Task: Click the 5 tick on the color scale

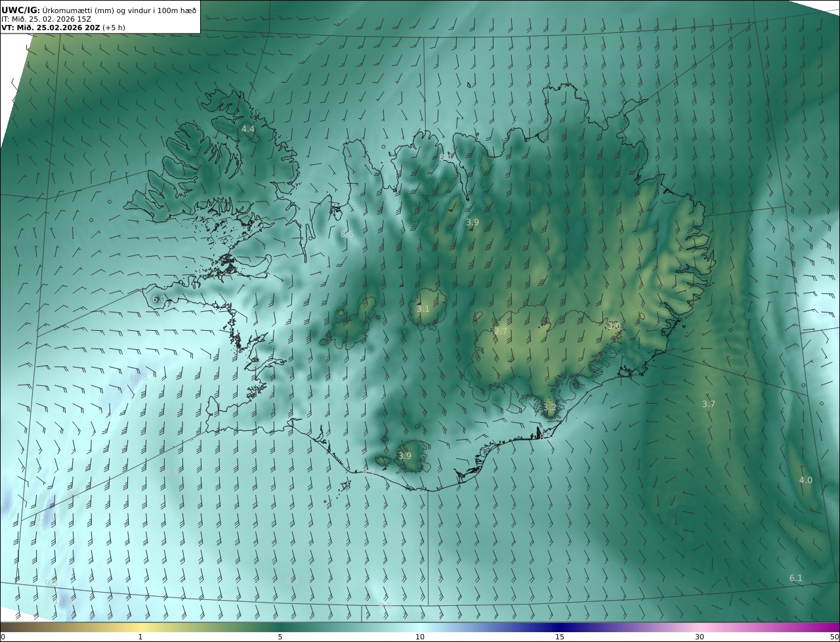Action: pyautogui.click(x=280, y=637)
